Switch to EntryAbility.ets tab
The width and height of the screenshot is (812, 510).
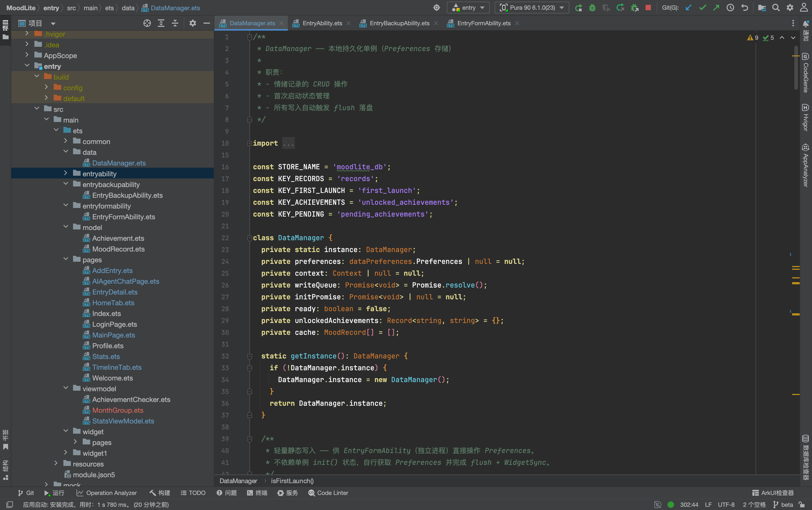pos(322,23)
